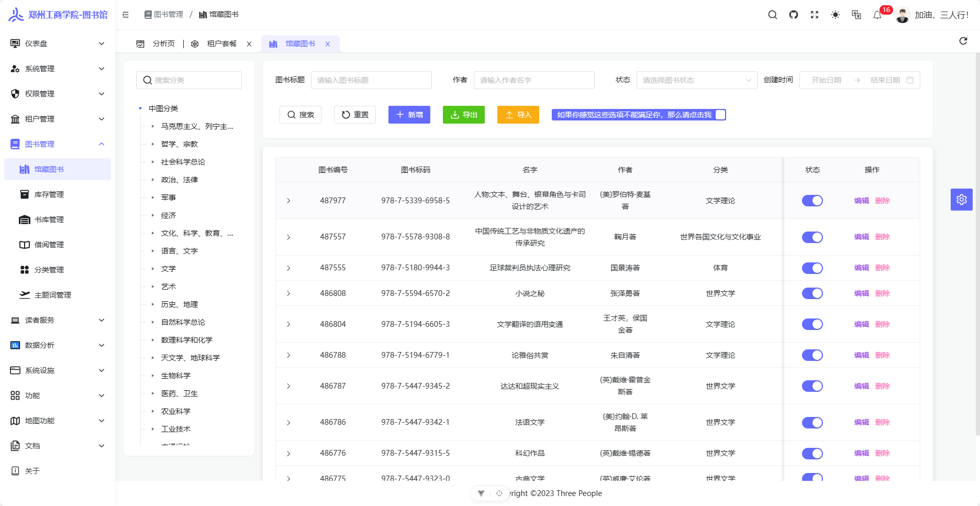Open 库存管理 sidebar item
Viewport: 980px width, 506px height.
[58, 194]
